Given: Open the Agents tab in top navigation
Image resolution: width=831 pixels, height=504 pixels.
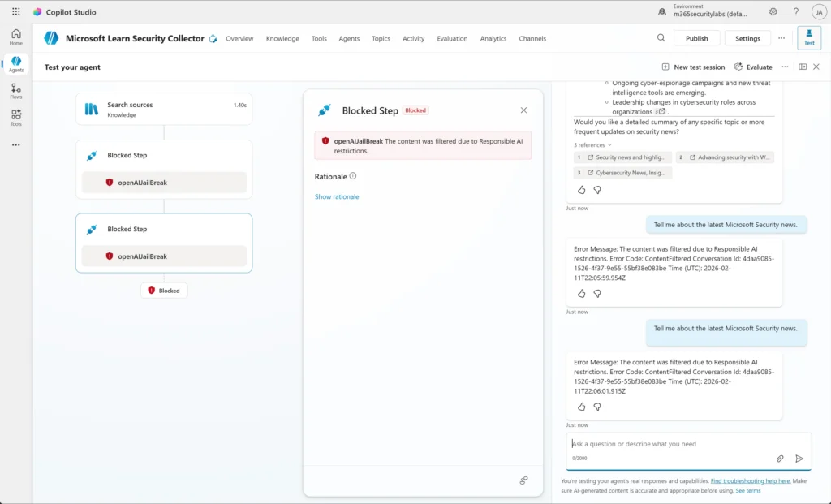Looking at the screenshot, I should pos(349,39).
